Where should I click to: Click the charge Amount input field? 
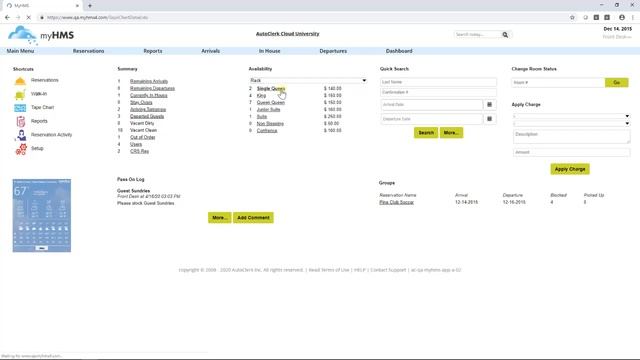[x=571, y=152]
